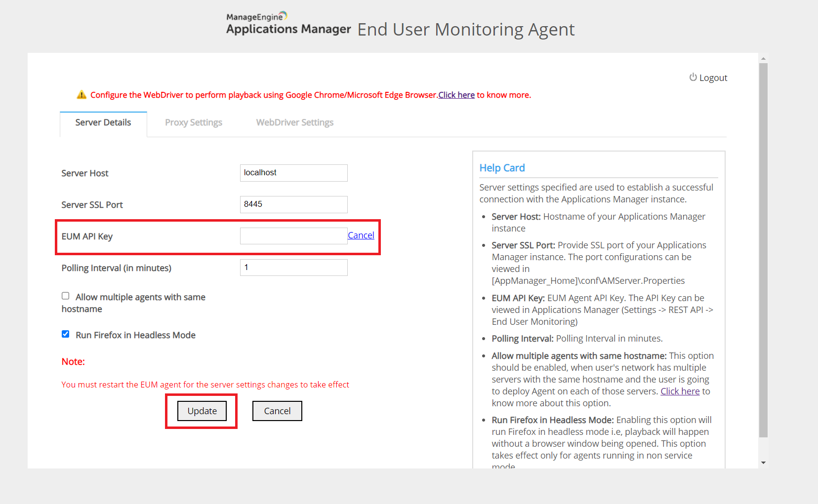Click the ManageEngine Applications Manager logo
818x504 pixels.
click(x=288, y=24)
